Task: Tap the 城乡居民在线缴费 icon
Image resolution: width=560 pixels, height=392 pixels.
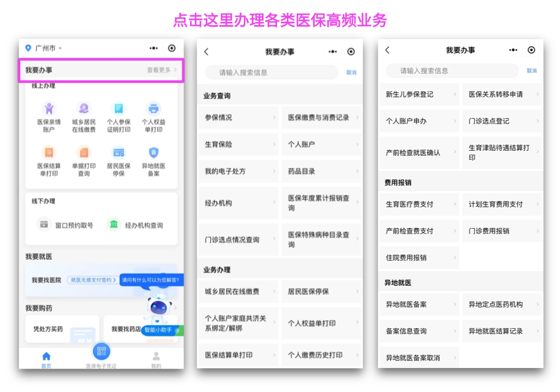Action: pos(84,109)
